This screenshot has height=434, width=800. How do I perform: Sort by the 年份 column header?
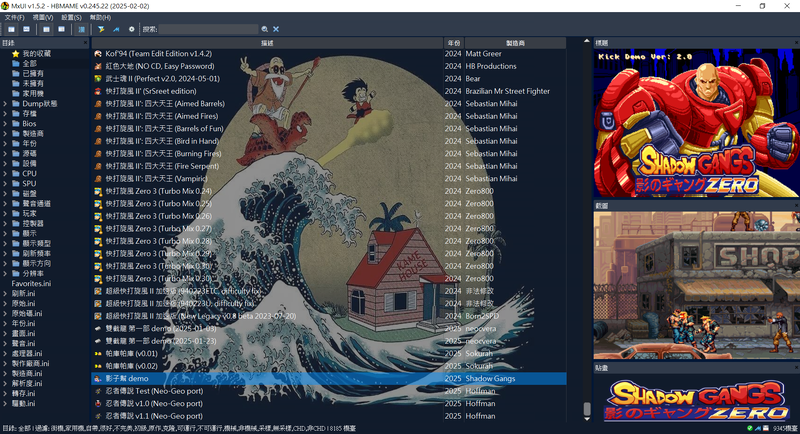(x=454, y=43)
